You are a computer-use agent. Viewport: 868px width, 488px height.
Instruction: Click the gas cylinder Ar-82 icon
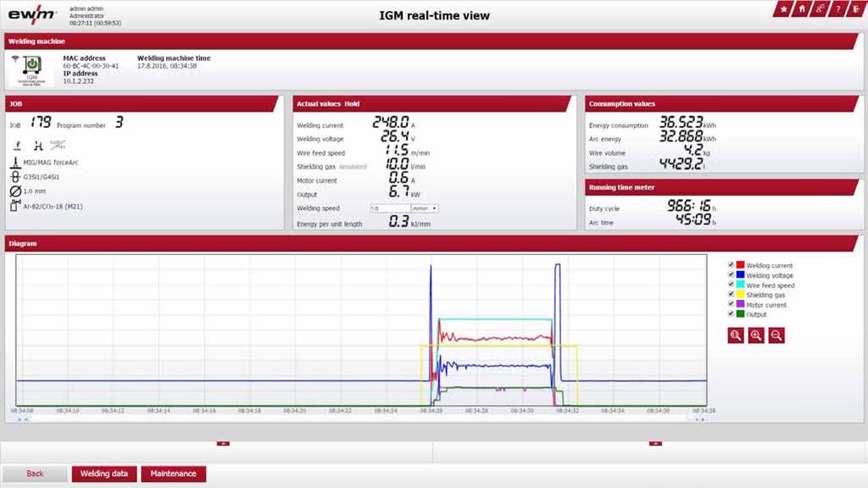[15, 206]
